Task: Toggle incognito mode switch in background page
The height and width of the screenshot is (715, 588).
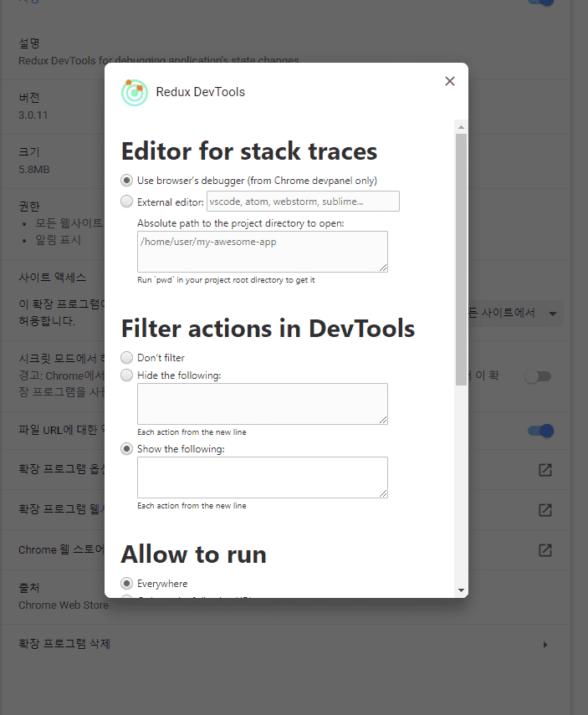Action: [x=539, y=376]
